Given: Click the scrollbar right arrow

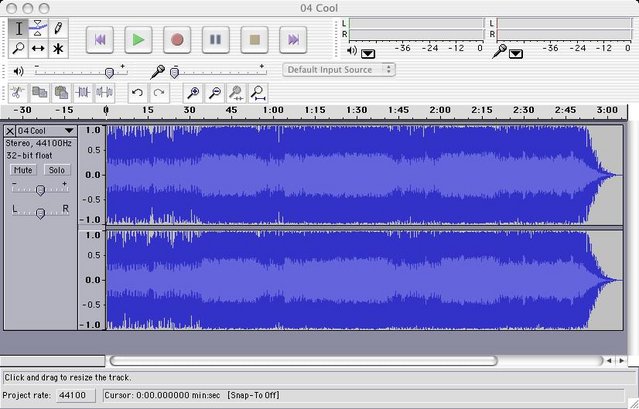Looking at the screenshot, I should [x=621, y=361].
